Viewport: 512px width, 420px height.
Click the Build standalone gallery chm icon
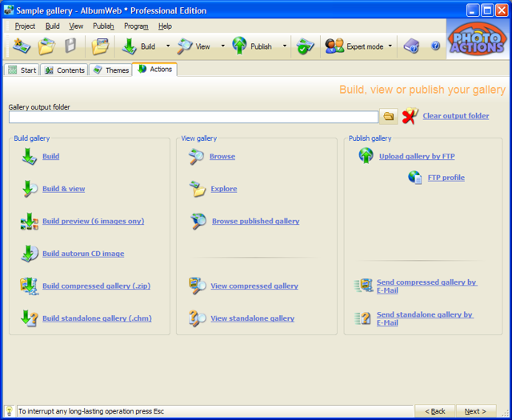30,318
